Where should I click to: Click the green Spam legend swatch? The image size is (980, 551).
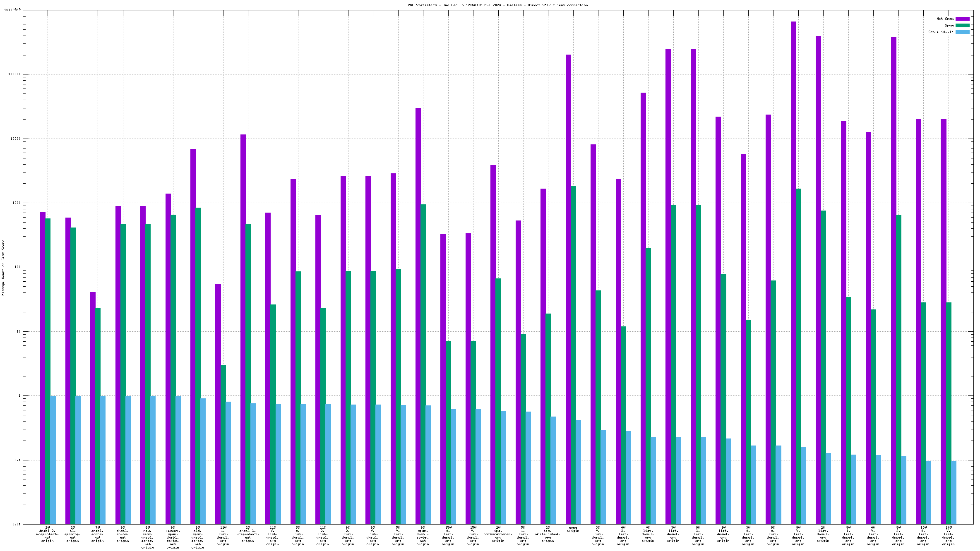point(962,25)
